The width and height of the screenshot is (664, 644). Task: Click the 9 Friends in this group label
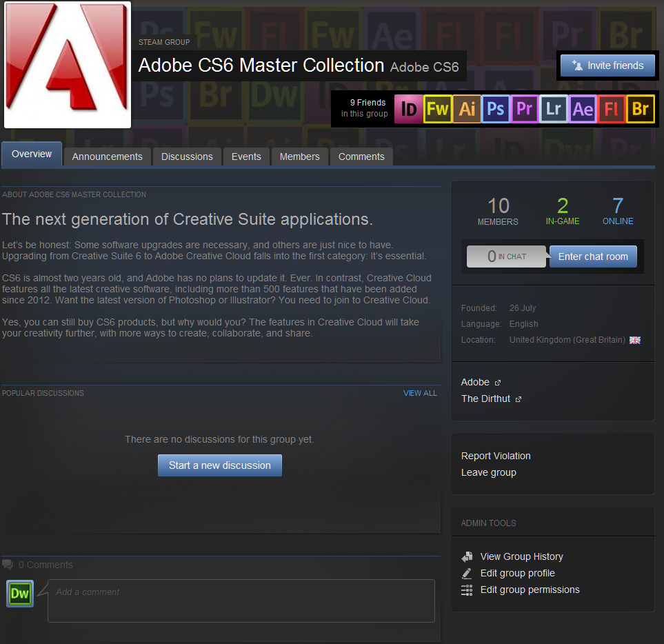365,108
